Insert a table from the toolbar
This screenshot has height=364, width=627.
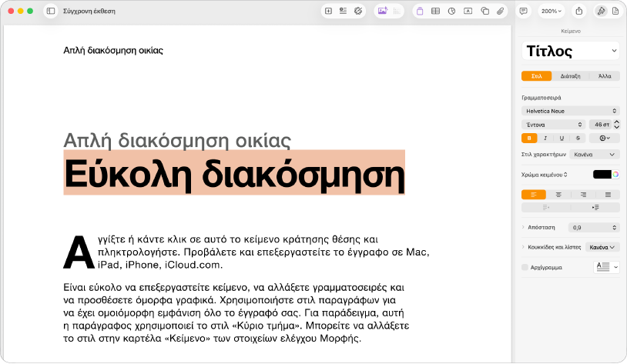(435, 12)
